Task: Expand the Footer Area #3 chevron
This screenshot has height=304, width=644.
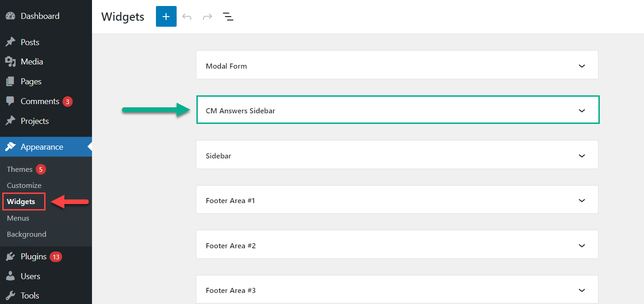Action: click(x=582, y=290)
